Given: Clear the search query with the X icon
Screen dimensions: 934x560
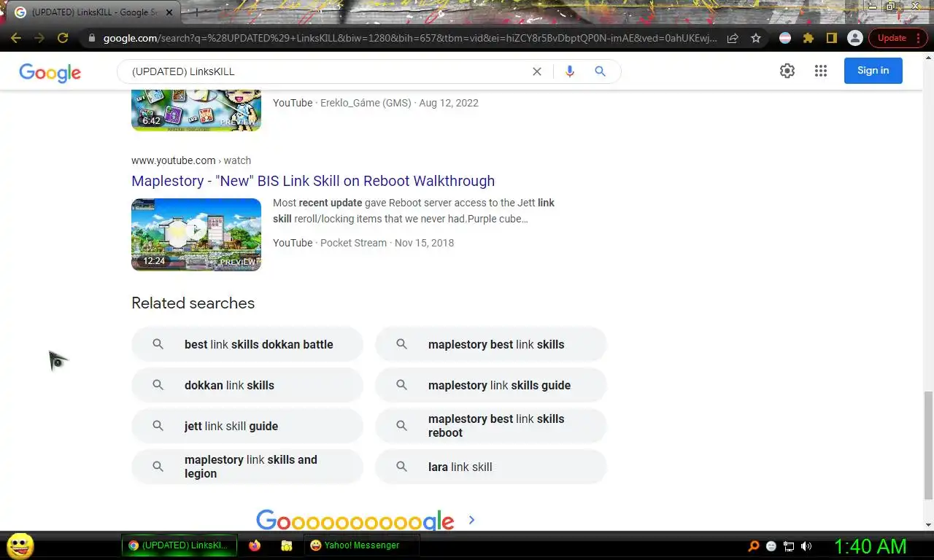Looking at the screenshot, I should (x=537, y=71).
